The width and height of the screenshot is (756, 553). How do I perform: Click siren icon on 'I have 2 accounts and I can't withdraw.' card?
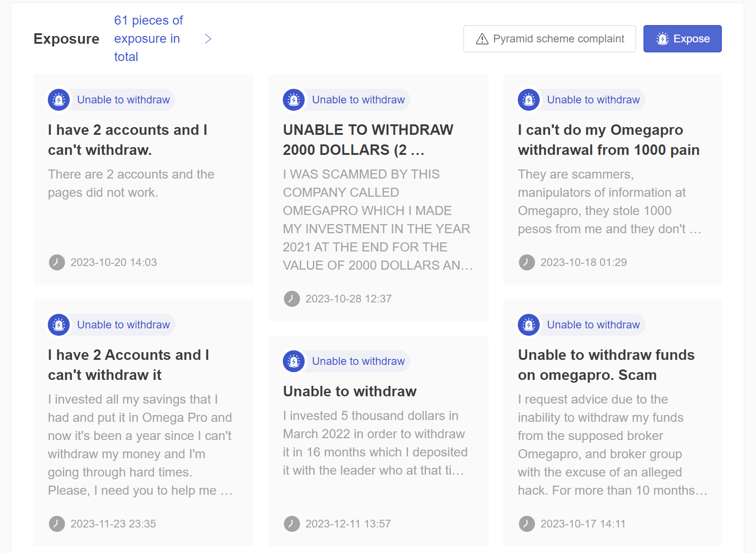click(59, 100)
